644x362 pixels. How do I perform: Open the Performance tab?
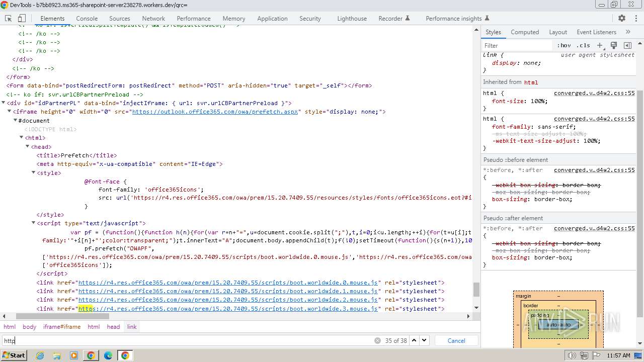[x=194, y=18]
